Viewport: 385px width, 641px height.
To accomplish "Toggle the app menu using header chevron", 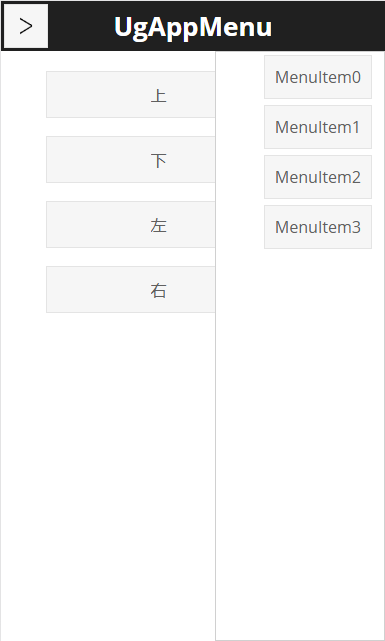I will 26,26.
